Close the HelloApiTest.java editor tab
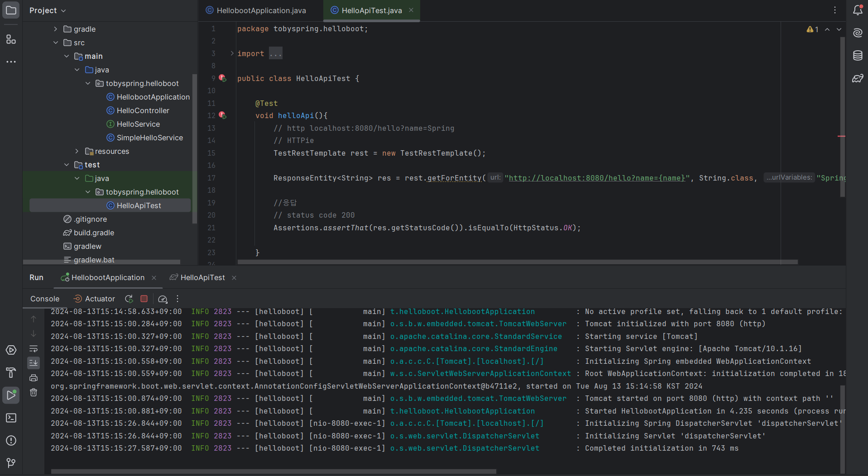Image resolution: width=868 pixels, height=476 pixels. (x=411, y=10)
